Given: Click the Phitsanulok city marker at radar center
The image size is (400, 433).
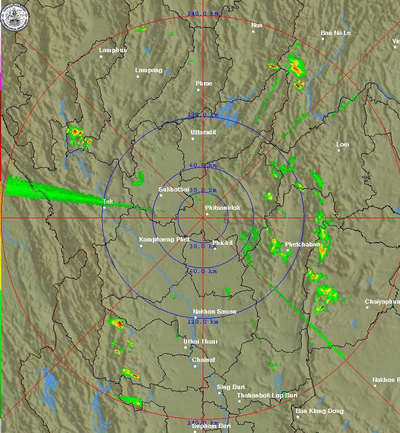Looking at the screenshot, I should coord(207,214).
